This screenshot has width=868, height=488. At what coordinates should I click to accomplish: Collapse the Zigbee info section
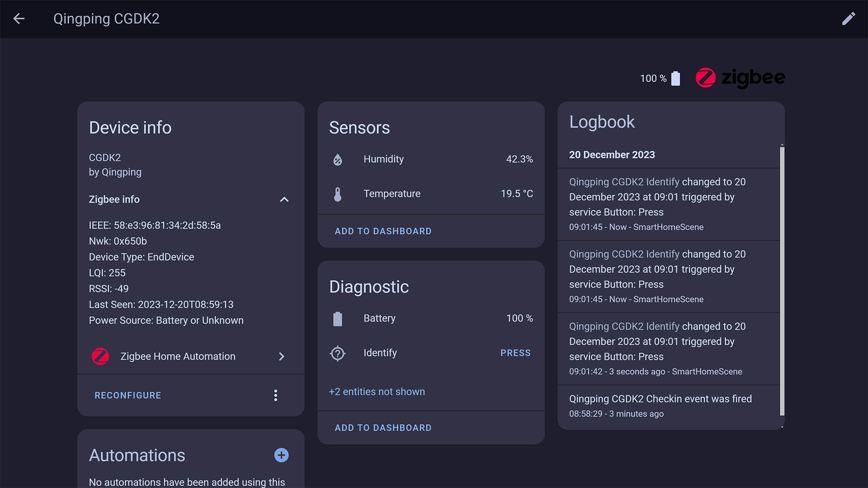284,199
